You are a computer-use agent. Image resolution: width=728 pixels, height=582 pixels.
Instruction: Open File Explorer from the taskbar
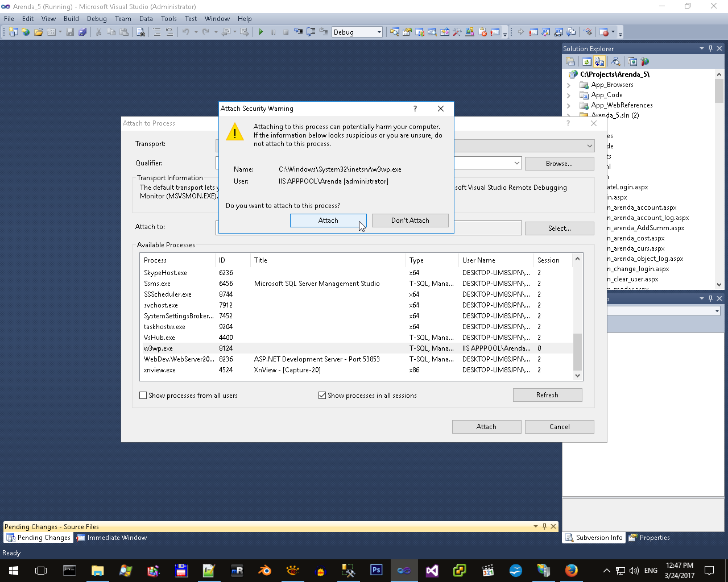point(97,570)
